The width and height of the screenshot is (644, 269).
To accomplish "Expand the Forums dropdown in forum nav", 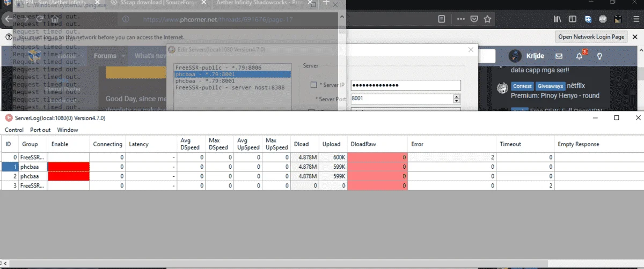I will tap(124, 56).
